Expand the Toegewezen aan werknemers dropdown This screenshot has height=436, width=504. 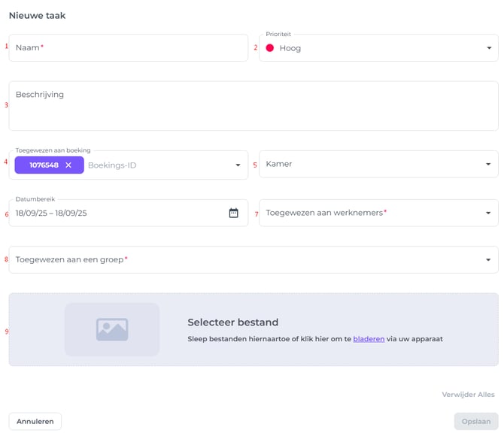click(x=378, y=213)
